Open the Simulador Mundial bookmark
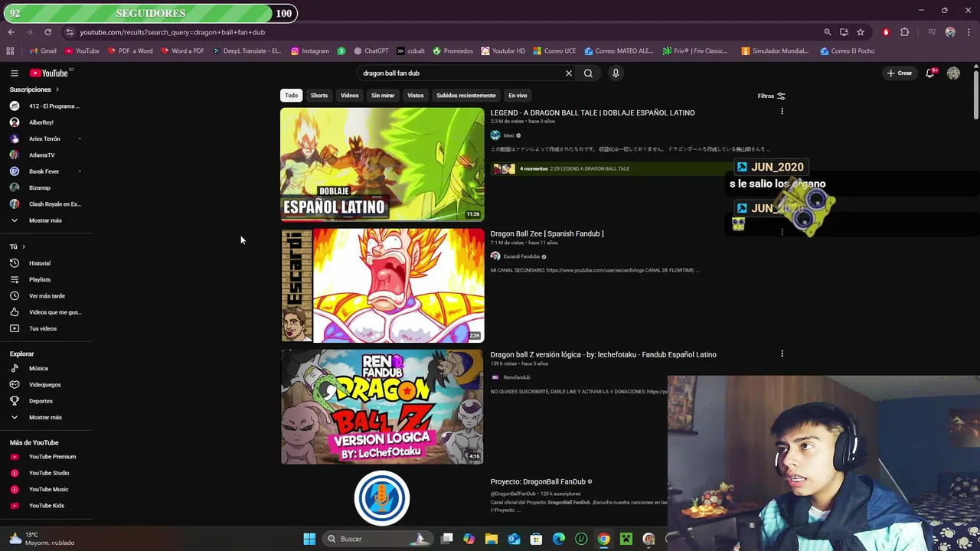The width and height of the screenshot is (980, 551). coord(775,51)
